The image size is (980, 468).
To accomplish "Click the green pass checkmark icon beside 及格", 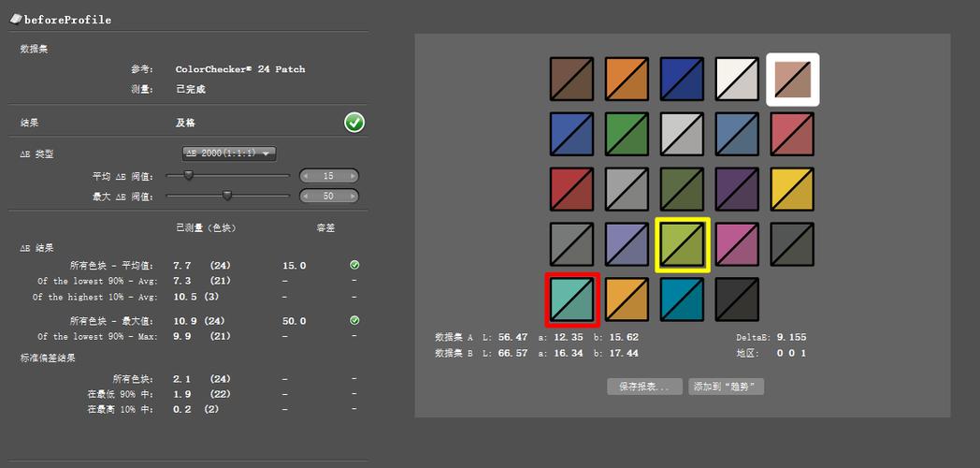I will (354, 123).
